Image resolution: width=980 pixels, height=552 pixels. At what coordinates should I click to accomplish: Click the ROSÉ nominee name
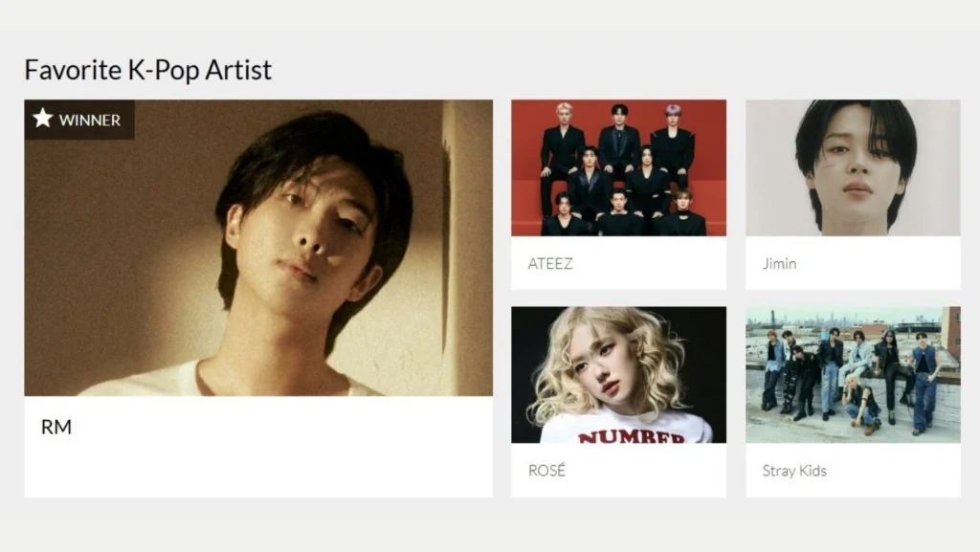(x=546, y=470)
